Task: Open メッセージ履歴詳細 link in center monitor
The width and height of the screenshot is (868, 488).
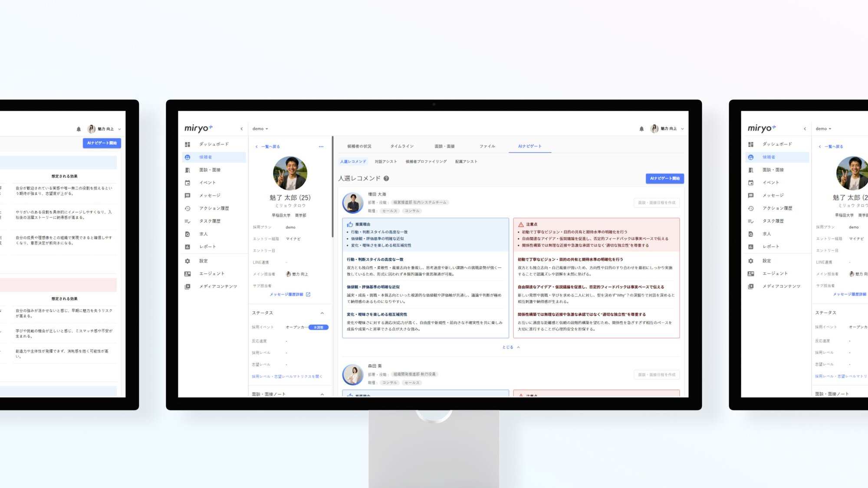Action: coord(290,295)
